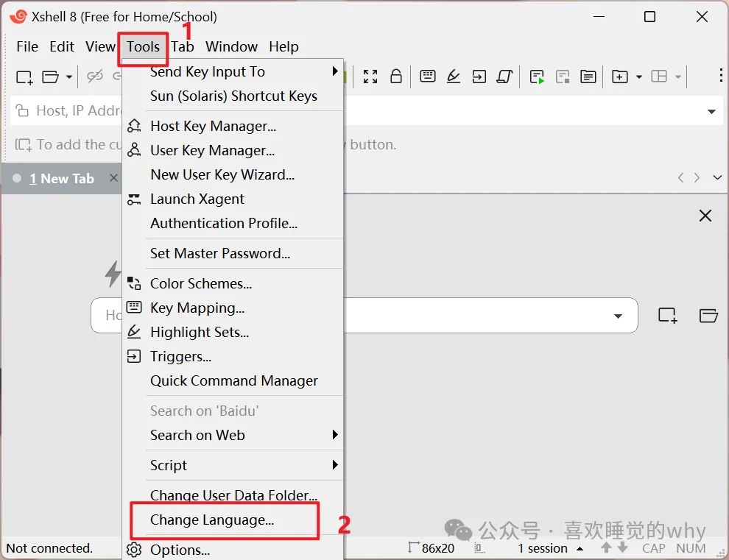Screen dimensions: 729x560
Task: Click the Not connected status text
Action: click(x=49, y=548)
